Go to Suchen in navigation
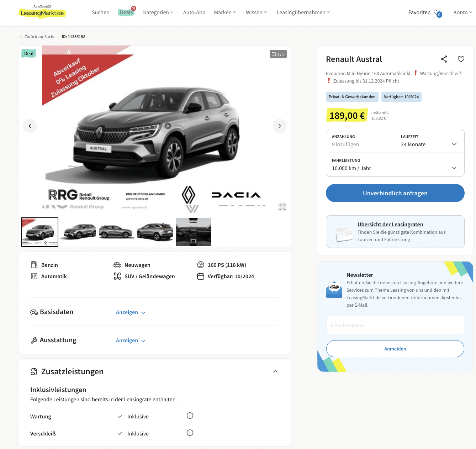Screen dimensions: 476x449 101,12
